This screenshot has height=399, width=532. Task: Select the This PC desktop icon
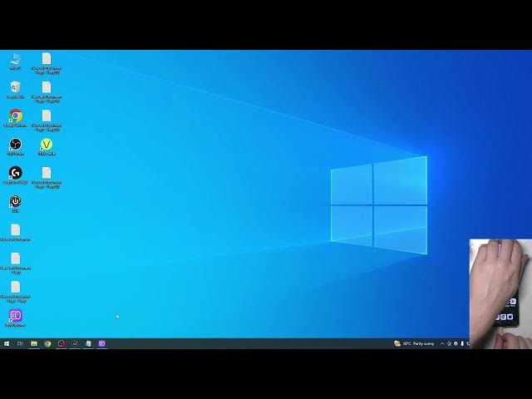[15, 61]
